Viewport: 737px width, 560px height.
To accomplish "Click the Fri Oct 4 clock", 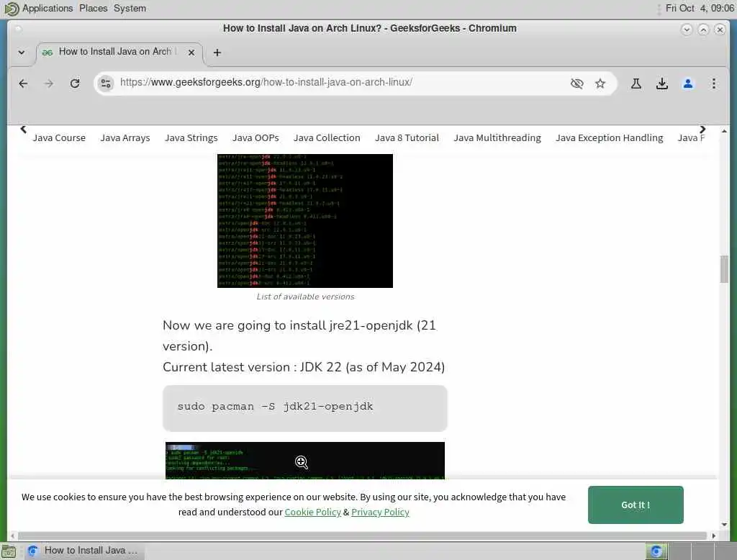I will pyautogui.click(x=700, y=9).
